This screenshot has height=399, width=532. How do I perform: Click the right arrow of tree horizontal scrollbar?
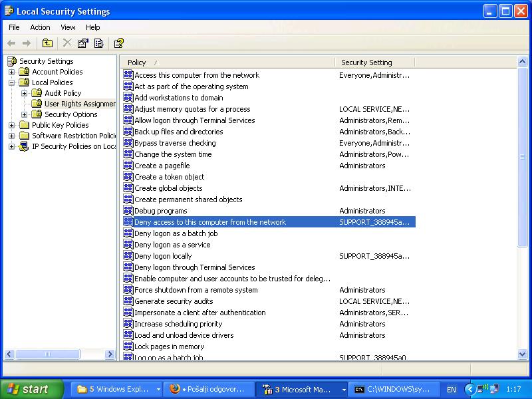110,355
